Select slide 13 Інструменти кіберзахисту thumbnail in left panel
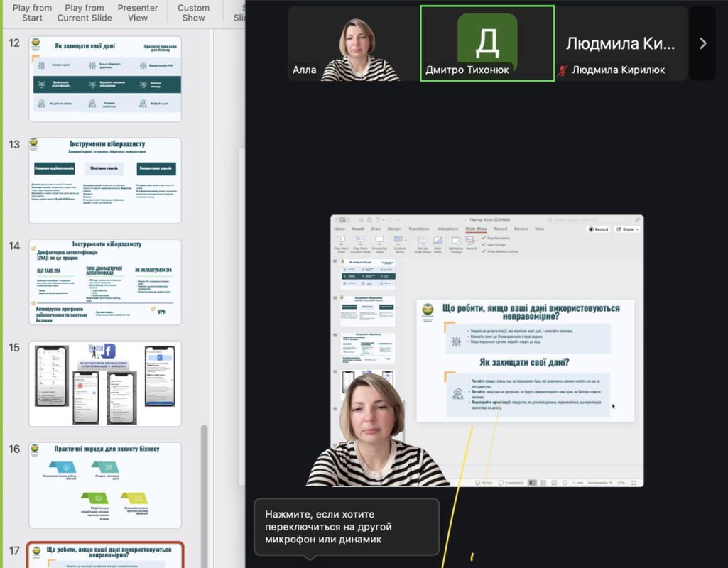728x568 pixels. 105,180
